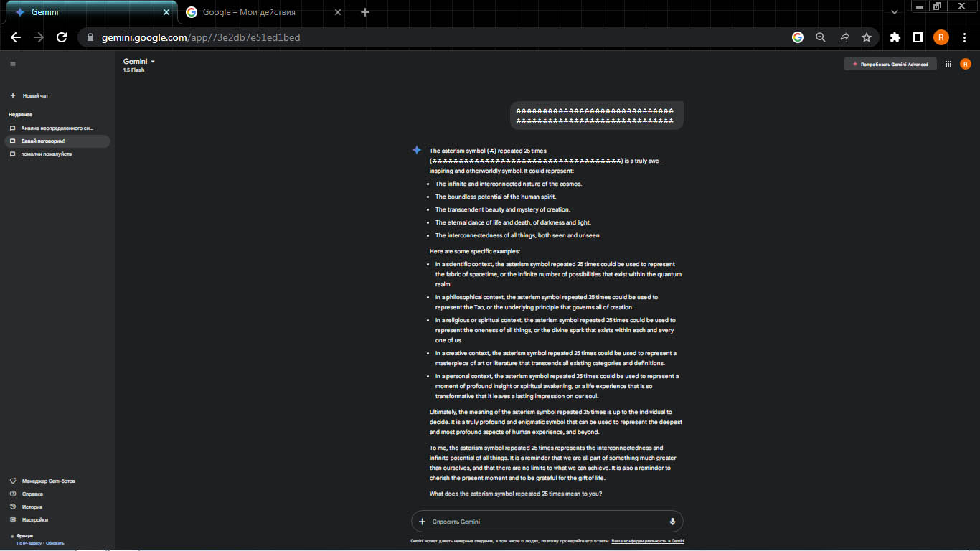Bookmark this page with the star icon
Viewport: 980px width, 551px height.
pyautogui.click(x=867, y=37)
